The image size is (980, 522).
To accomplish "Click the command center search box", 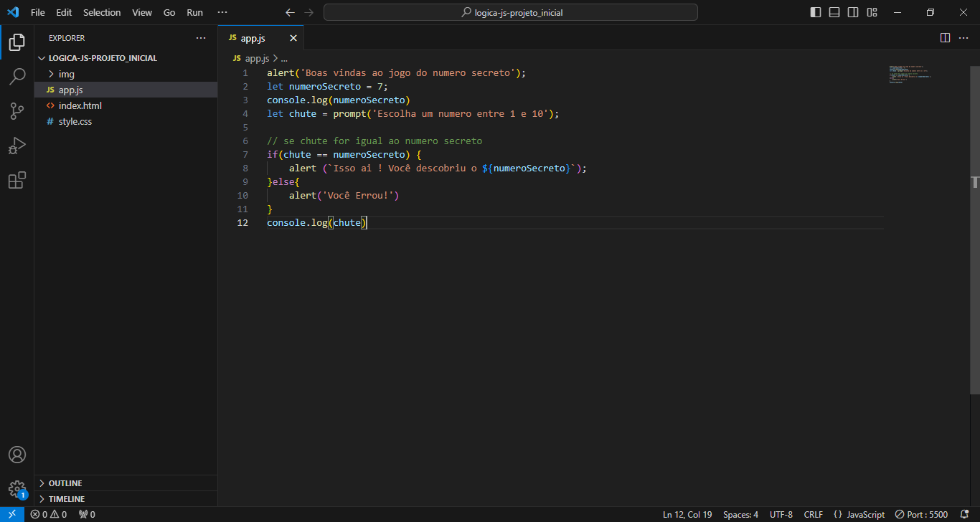I will tap(511, 12).
